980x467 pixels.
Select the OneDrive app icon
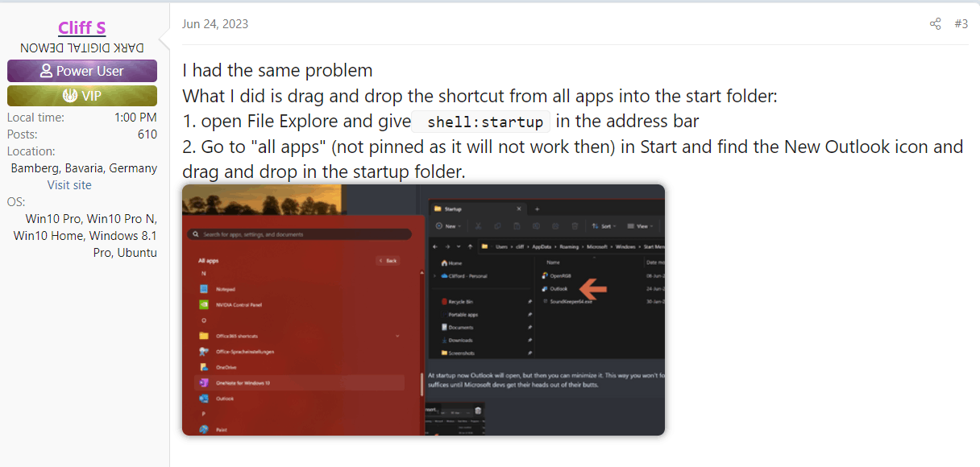pos(204,366)
